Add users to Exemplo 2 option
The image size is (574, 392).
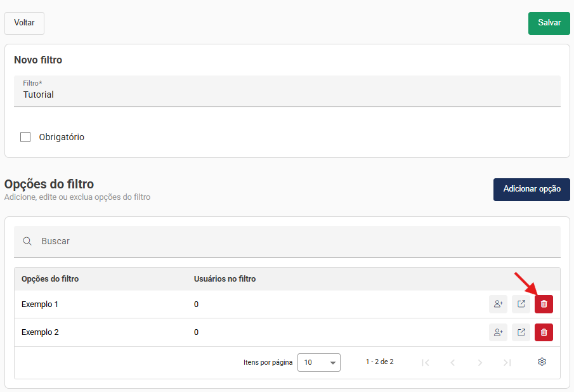coord(498,332)
